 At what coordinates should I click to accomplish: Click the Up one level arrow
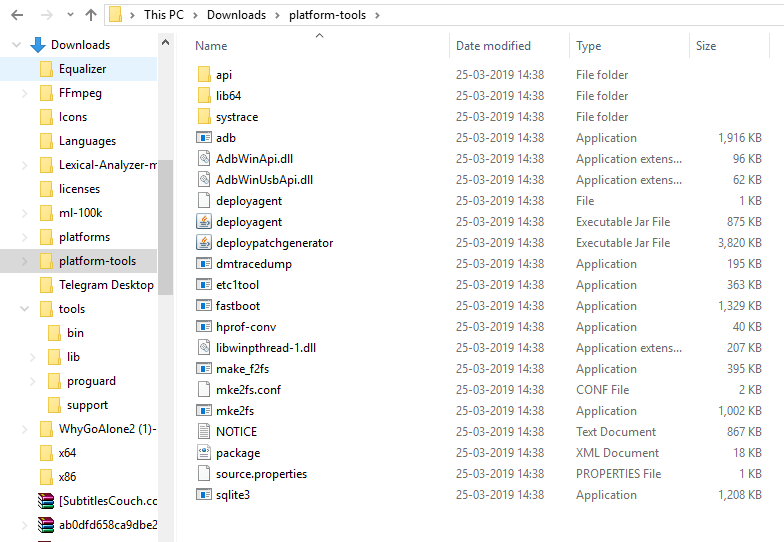pos(91,15)
